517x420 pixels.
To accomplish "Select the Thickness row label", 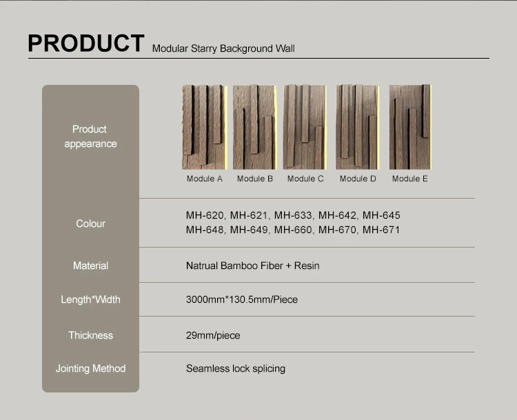I will point(90,335).
